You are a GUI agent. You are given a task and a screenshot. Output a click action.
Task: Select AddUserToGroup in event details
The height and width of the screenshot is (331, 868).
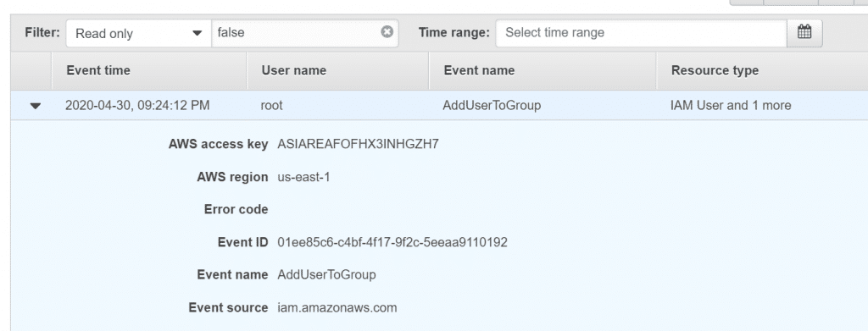(326, 274)
